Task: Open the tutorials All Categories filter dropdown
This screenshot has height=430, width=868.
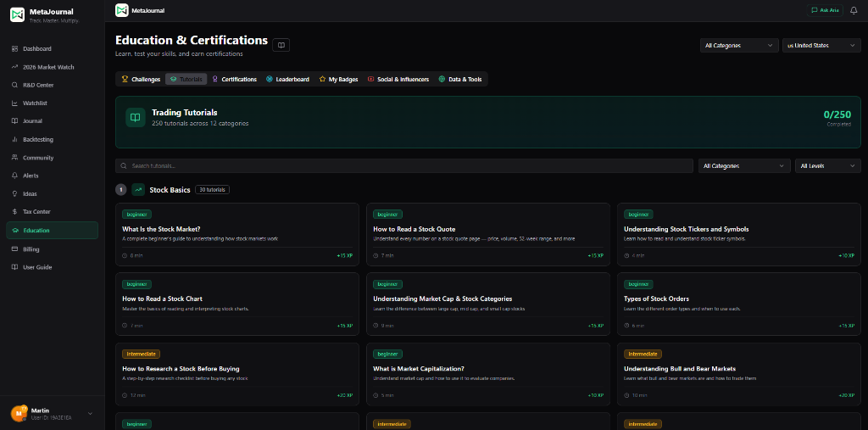Action: [x=744, y=165]
